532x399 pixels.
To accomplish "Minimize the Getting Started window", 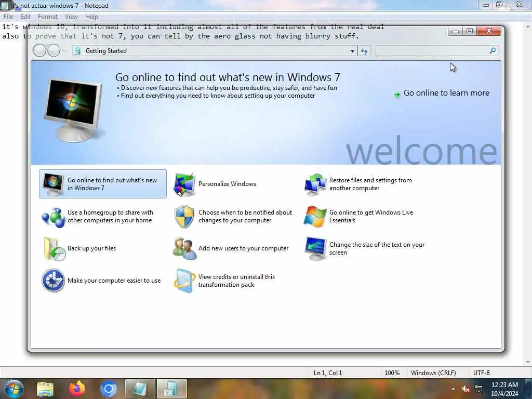I will pos(456,31).
